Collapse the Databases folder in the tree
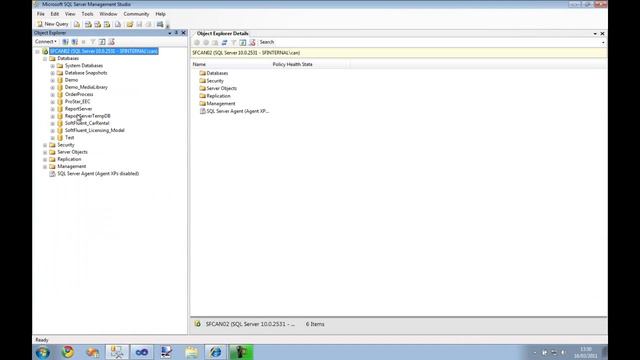 [x=45, y=59]
